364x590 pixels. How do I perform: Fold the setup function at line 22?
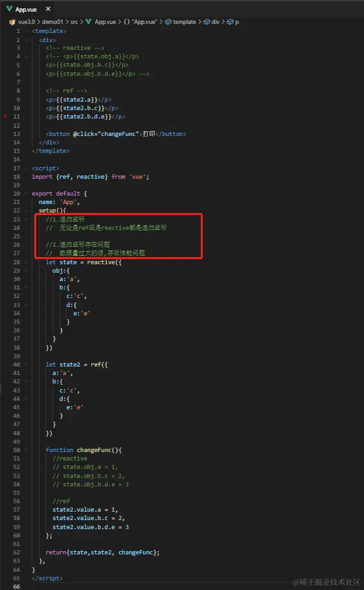(x=27, y=210)
